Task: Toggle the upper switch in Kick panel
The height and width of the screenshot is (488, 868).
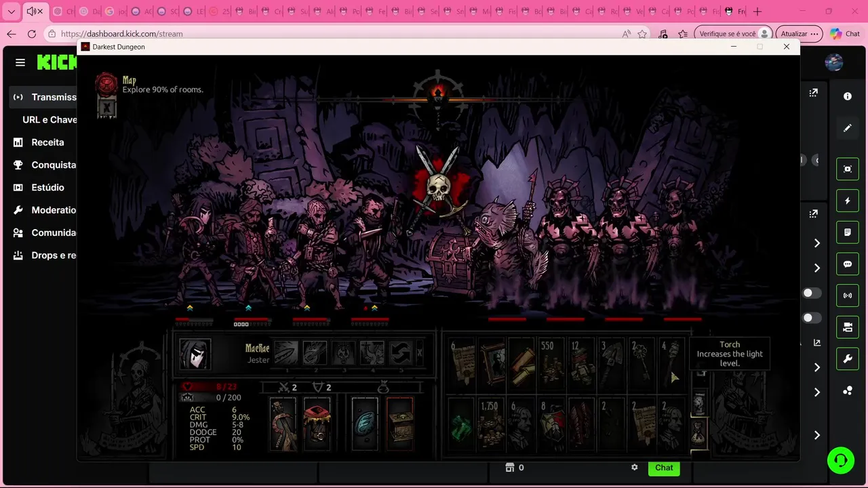Action: click(x=811, y=293)
